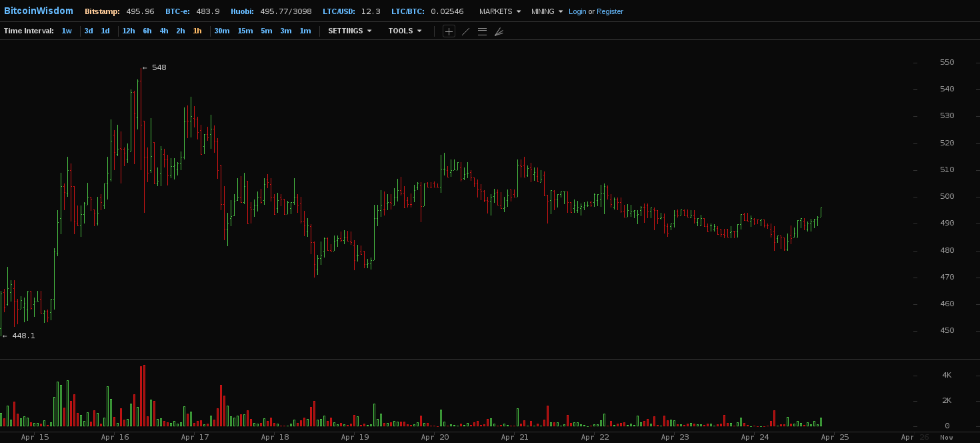Screen dimensions: 980x443
Task: Select the crosshair cursor tool
Action: (x=449, y=31)
